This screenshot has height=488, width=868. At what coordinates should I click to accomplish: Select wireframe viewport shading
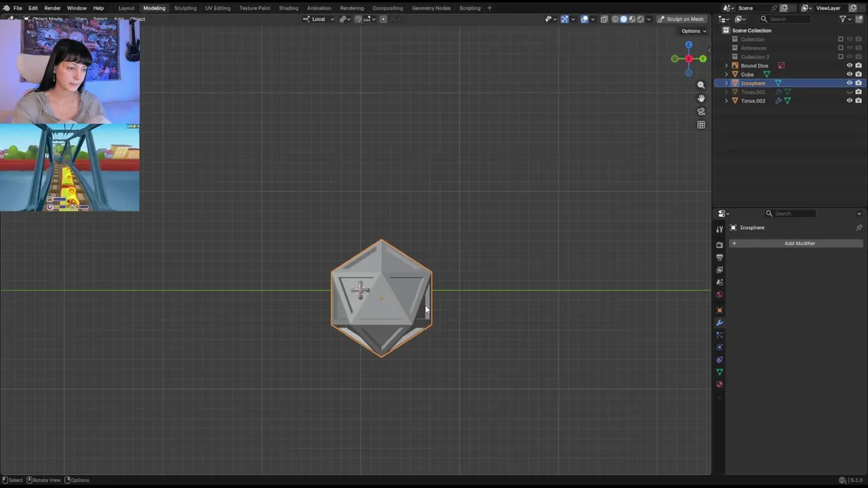pyautogui.click(x=615, y=19)
